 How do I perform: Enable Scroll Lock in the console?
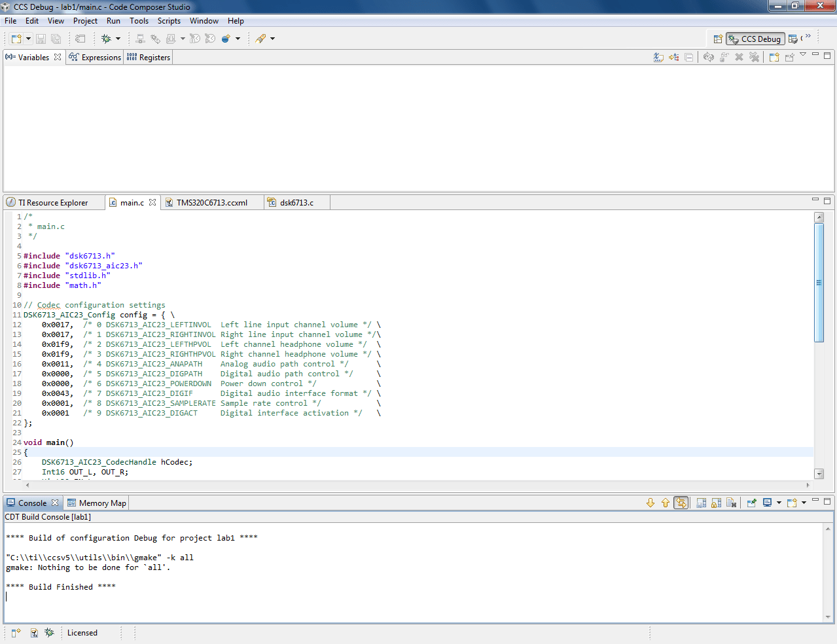click(x=716, y=503)
